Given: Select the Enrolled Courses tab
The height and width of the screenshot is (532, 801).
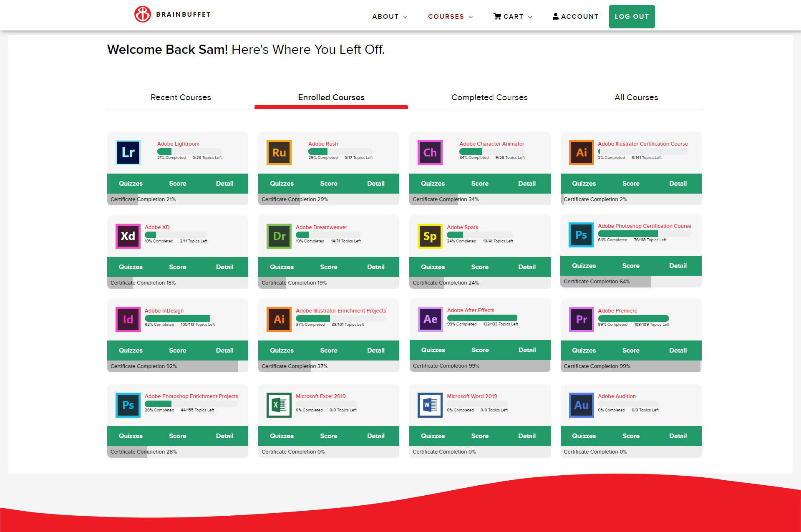Looking at the screenshot, I should pos(331,97).
